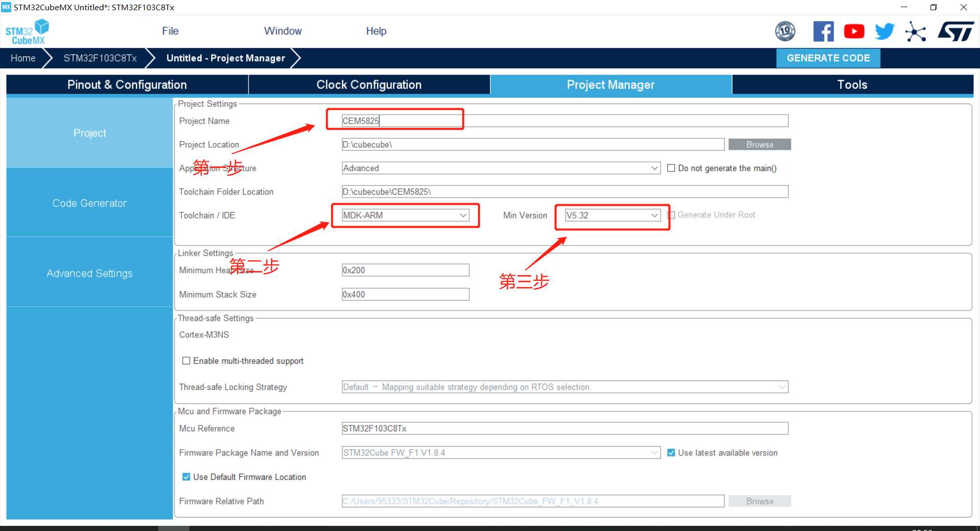980x531 pixels.
Task: Enable multi-threaded support checkbox
Action: pos(186,360)
